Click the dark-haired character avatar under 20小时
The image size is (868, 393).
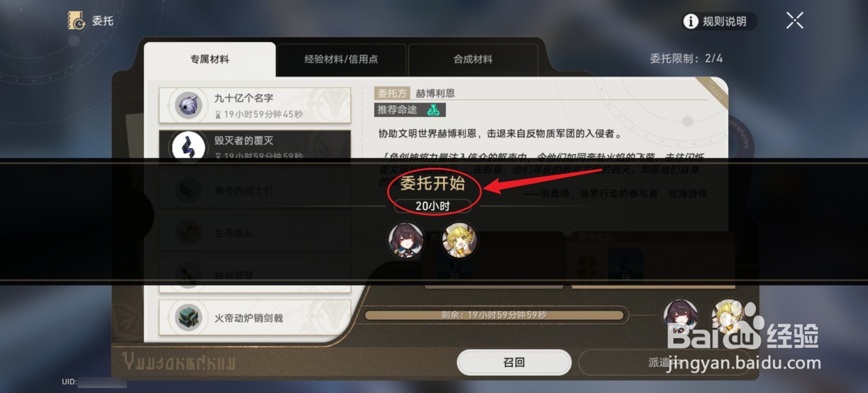[x=405, y=240]
